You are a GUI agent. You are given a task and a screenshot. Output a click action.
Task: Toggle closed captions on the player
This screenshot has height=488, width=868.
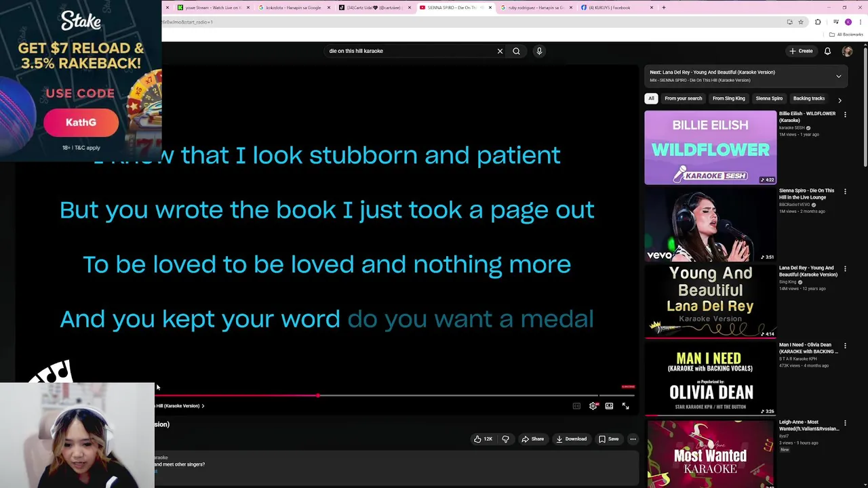coord(576,406)
